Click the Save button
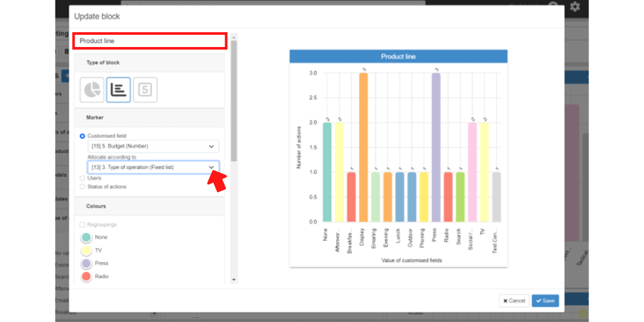Viewport: 644px width, 322px height. 545,301
